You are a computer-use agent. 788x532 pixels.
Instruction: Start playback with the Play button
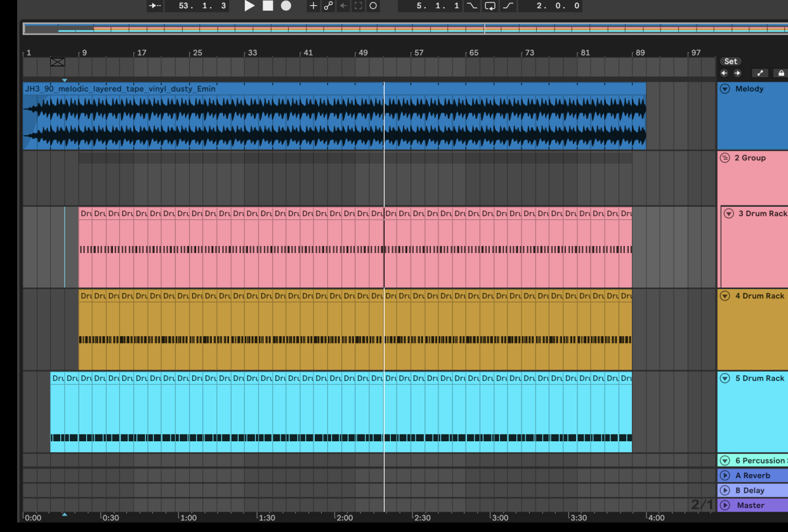coord(249,6)
